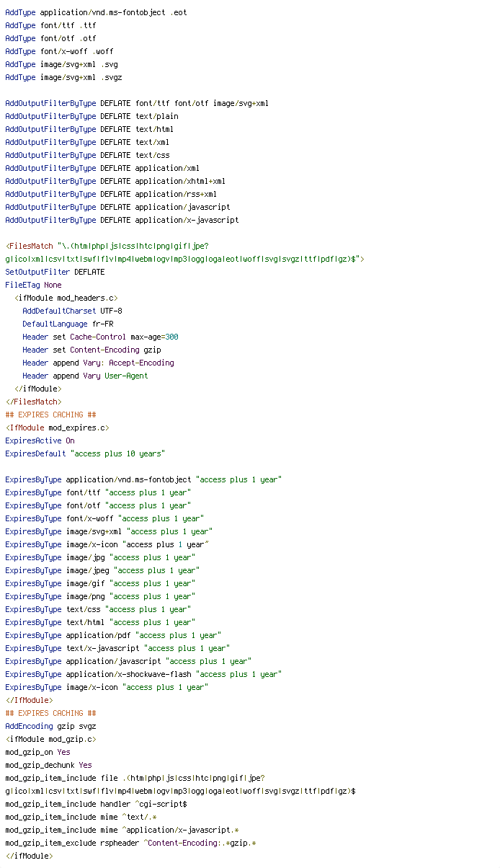Click the ExpiresByType application/vnd.ms-fontobject line
Screen dimensions: 500x868
(143, 479)
